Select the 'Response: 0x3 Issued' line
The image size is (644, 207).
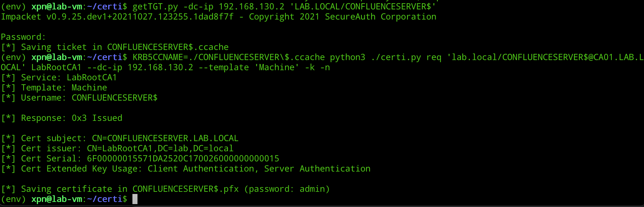point(62,118)
